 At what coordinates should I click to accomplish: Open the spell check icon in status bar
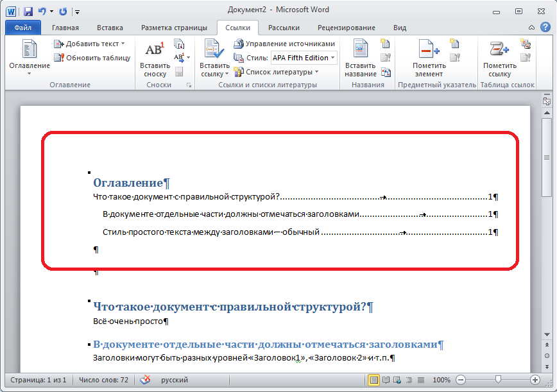tap(146, 380)
